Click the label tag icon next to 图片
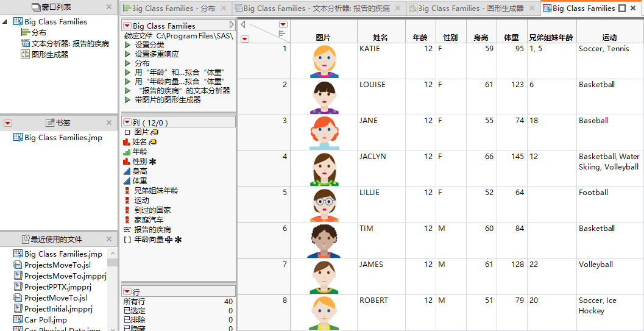 pyautogui.click(x=155, y=132)
